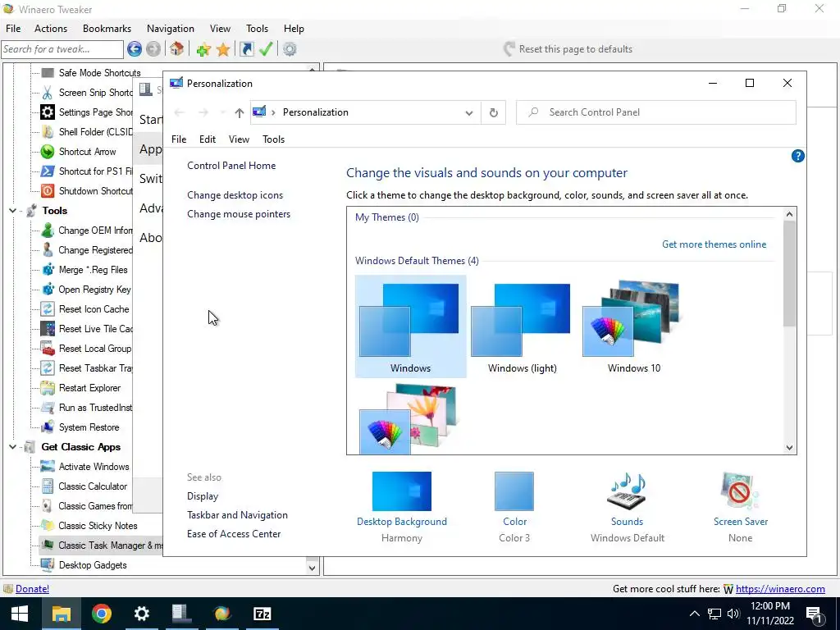This screenshot has height=630, width=840.
Task: Click Personalization up-folder arrow
Action: click(x=239, y=112)
